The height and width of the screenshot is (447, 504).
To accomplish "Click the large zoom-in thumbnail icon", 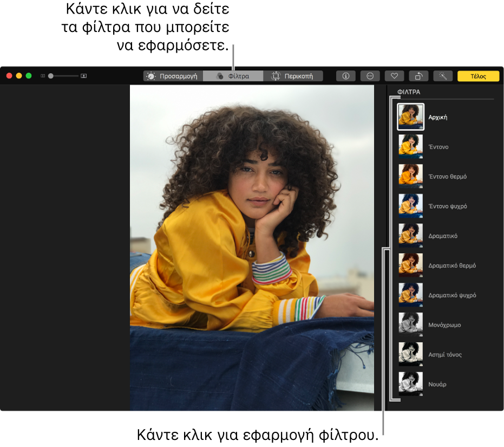I will coord(83,76).
